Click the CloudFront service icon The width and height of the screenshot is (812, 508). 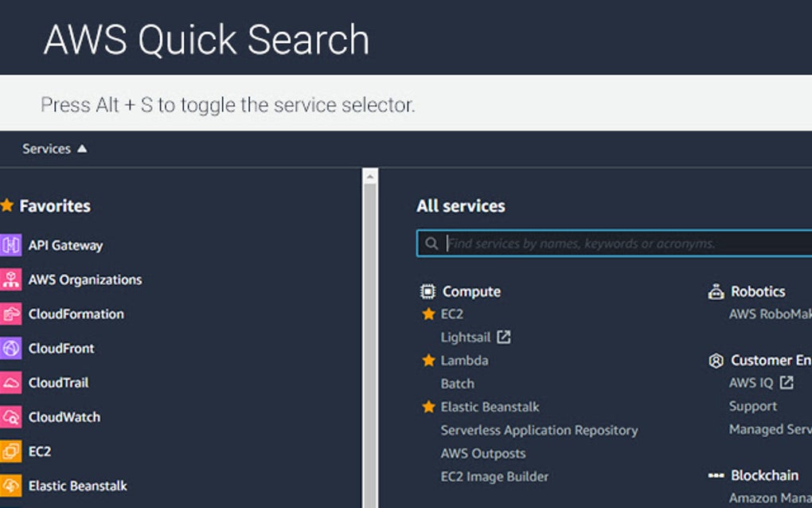(x=10, y=348)
